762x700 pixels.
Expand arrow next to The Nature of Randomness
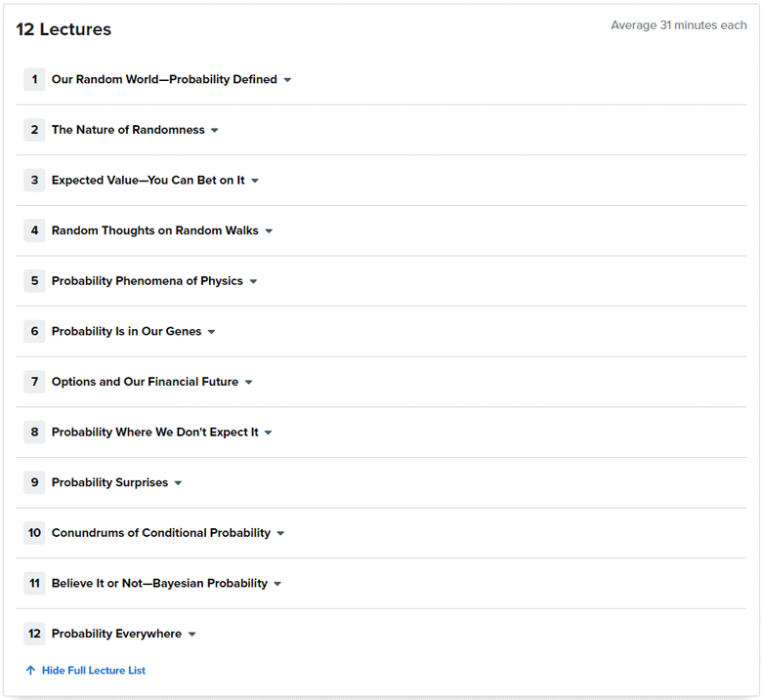(215, 130)
